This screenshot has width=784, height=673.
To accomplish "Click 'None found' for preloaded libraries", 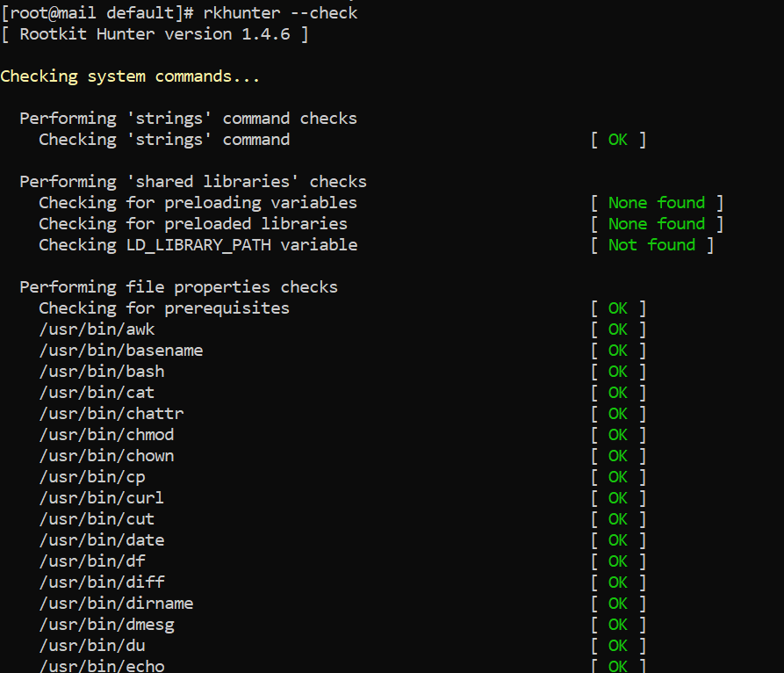I will pyautogui.click(x=657, y=224).
